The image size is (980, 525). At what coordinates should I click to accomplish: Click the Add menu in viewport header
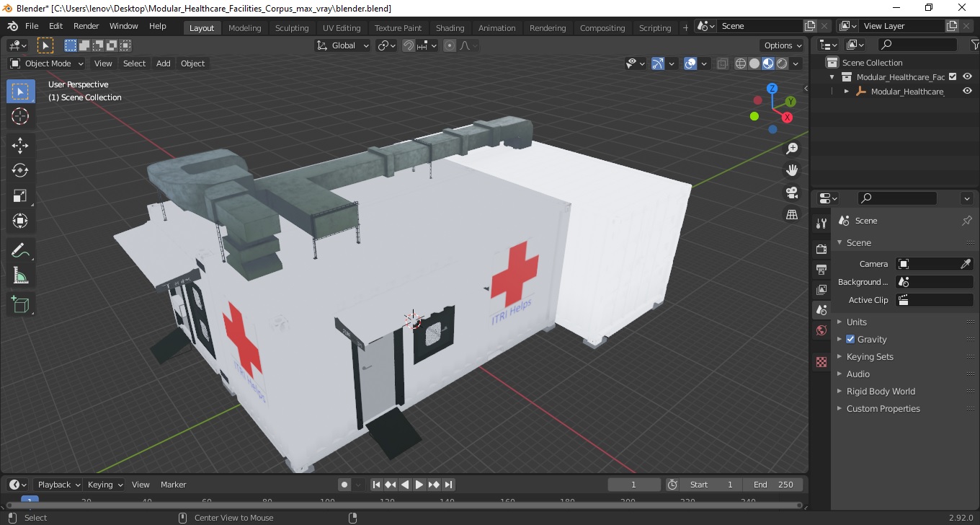pos(164,63)
